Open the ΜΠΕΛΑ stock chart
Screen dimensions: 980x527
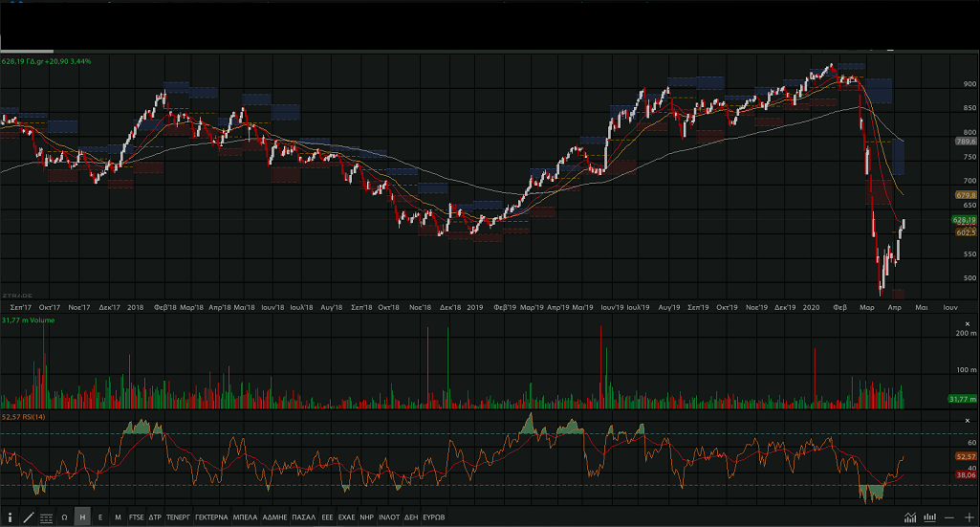tap(245, 517)
